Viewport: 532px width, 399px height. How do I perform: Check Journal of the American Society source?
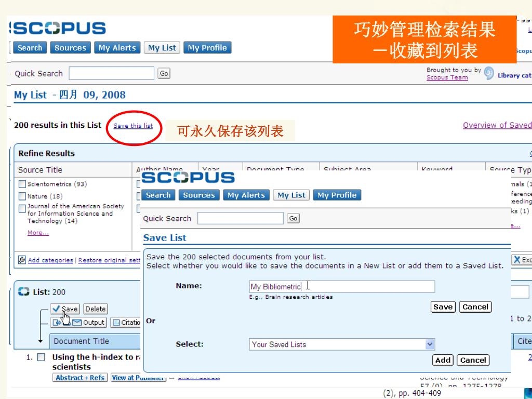22,208
